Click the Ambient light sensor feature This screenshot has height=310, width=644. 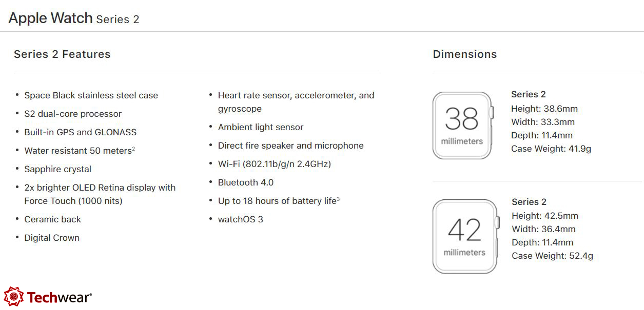[260, 127]
